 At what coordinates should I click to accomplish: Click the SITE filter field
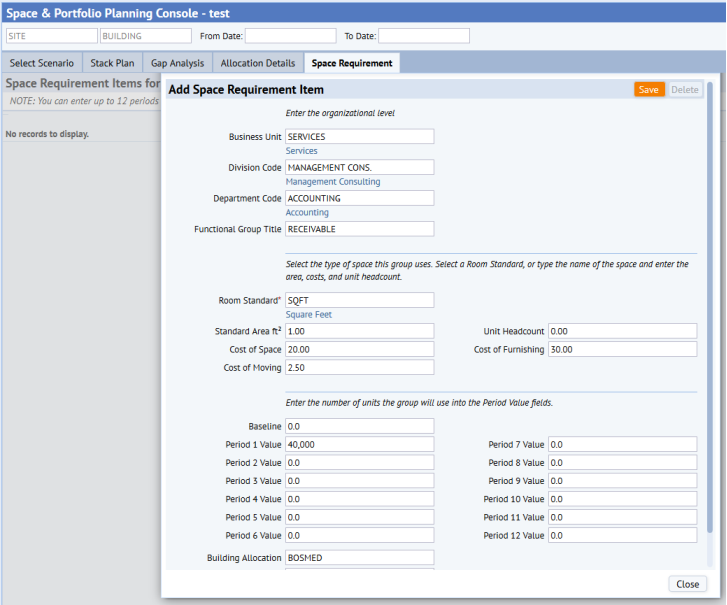point(50,36)
